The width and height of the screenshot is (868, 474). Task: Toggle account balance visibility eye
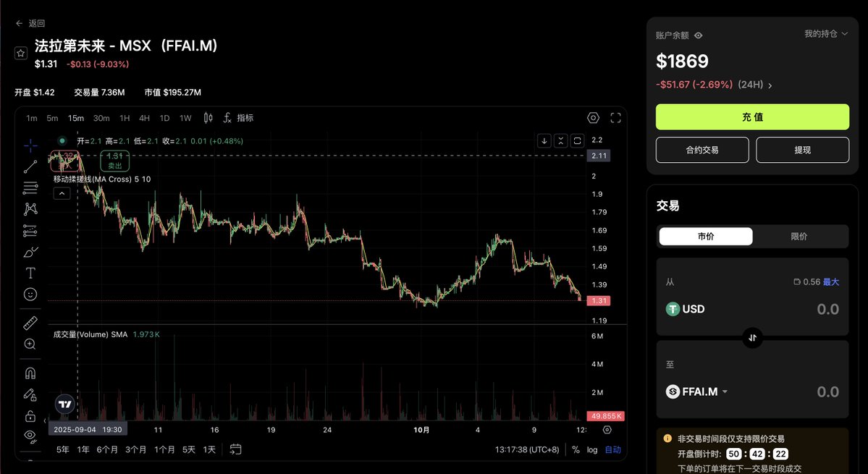699,35
